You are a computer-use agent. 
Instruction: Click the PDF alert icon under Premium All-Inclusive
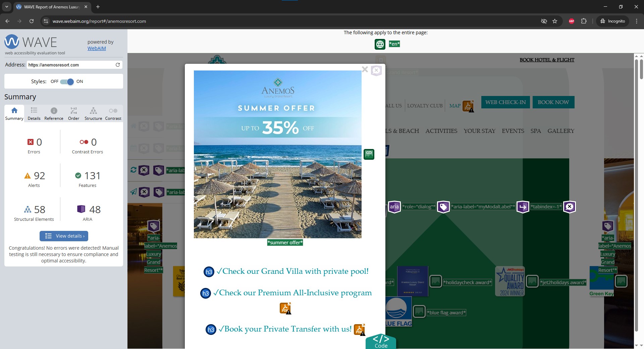tap(285, 308)
